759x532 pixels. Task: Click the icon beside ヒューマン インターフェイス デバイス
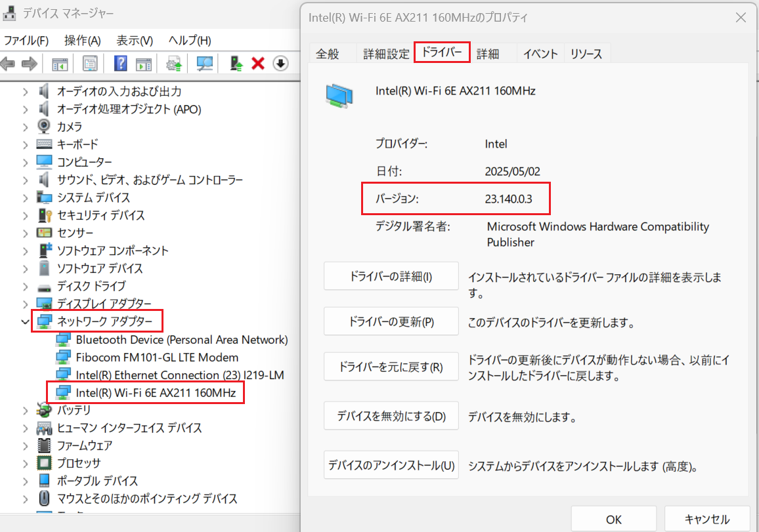[44, 428]
